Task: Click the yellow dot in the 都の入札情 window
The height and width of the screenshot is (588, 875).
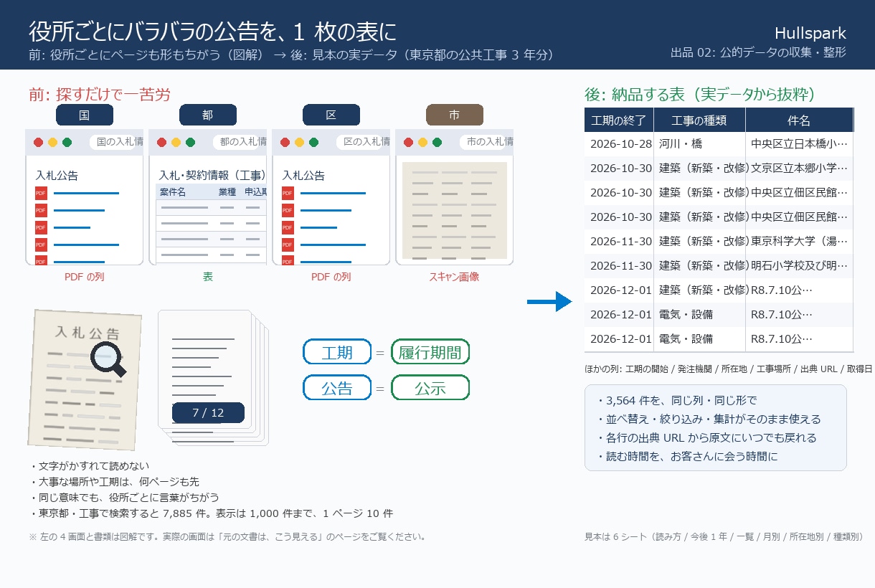Action: point(176,143)
